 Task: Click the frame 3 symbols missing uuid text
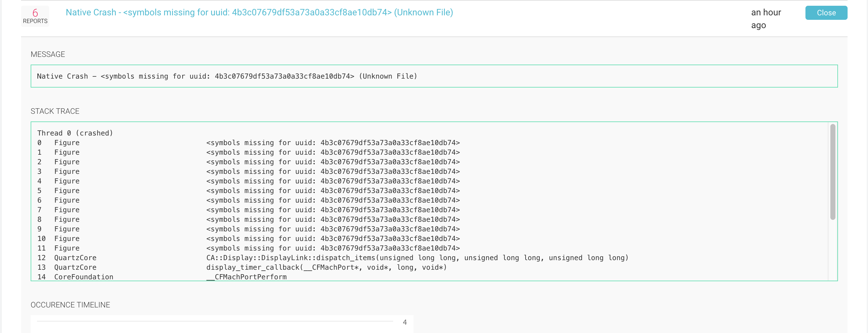[333, 171]
